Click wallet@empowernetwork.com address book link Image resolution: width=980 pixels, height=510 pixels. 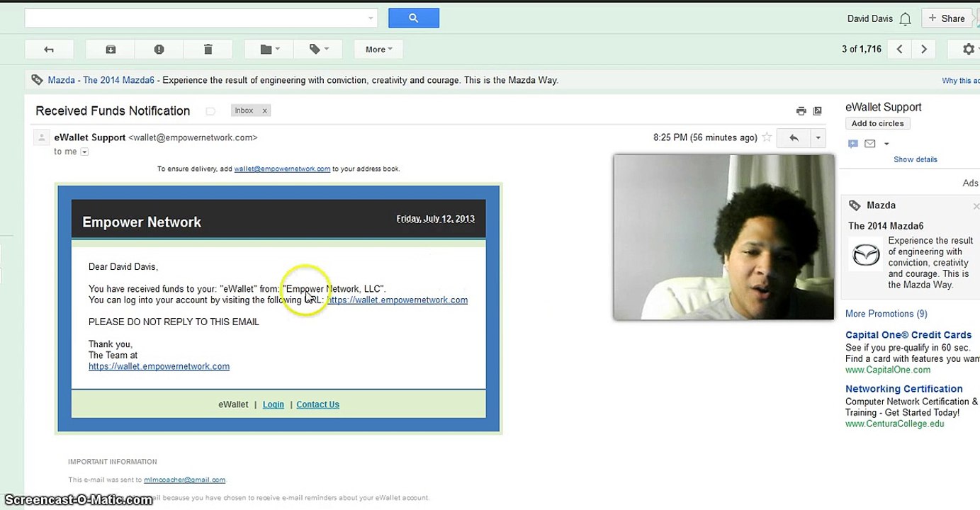pyautogui.click(x=282, y=169)
